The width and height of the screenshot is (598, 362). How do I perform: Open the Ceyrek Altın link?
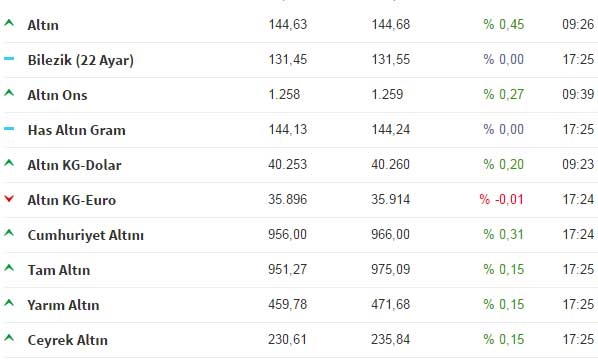pos(68,340)
